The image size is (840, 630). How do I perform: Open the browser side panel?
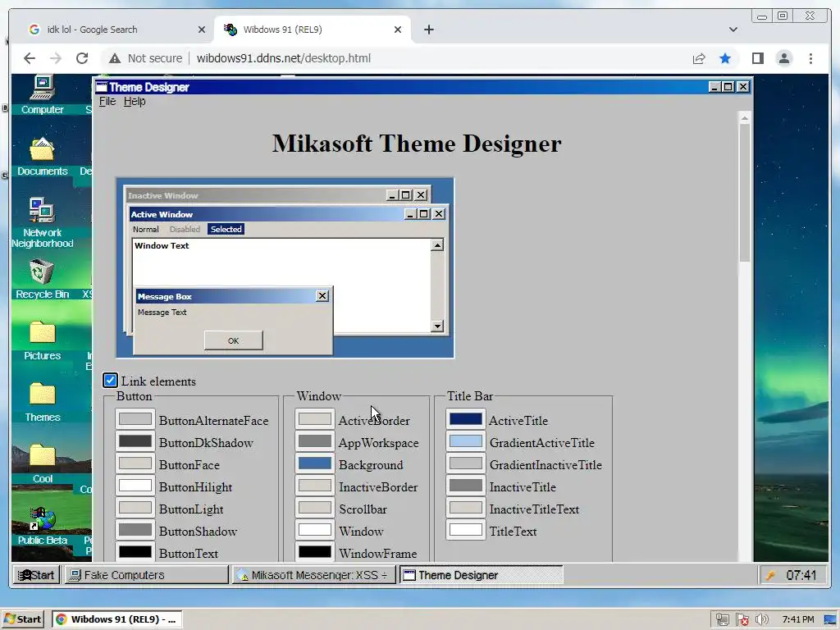point(757,58)
